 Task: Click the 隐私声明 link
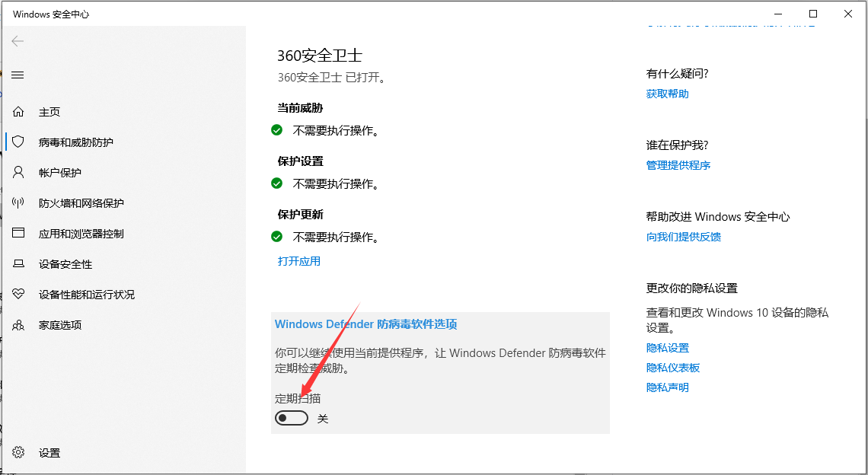point(668,387)
